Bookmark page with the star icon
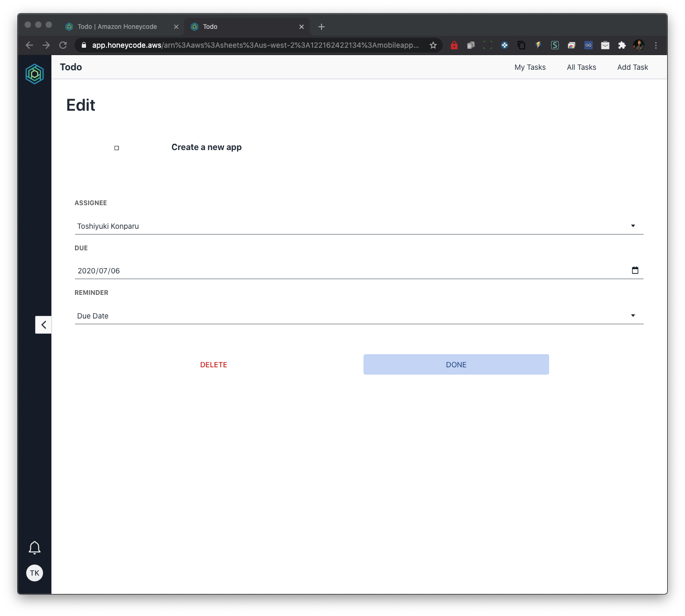This screenshot has height=616, width=685. [433, 45]
